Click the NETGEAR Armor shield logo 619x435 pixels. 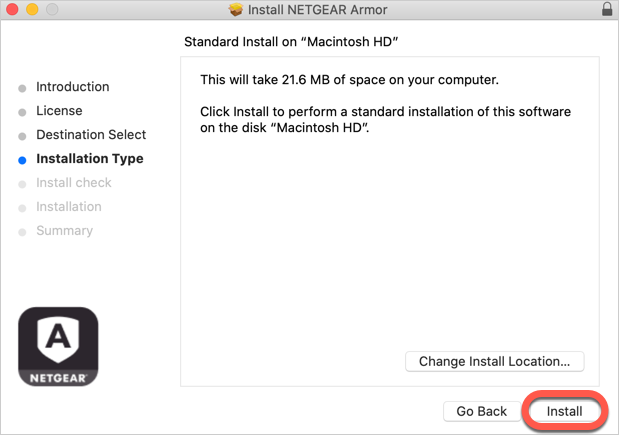tap(58, 346)
